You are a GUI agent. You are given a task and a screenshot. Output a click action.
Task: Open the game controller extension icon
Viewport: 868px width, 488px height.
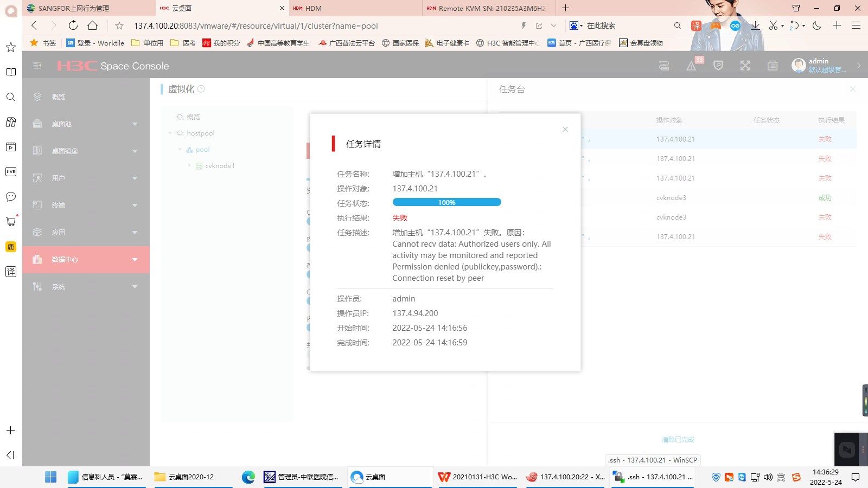716,25
